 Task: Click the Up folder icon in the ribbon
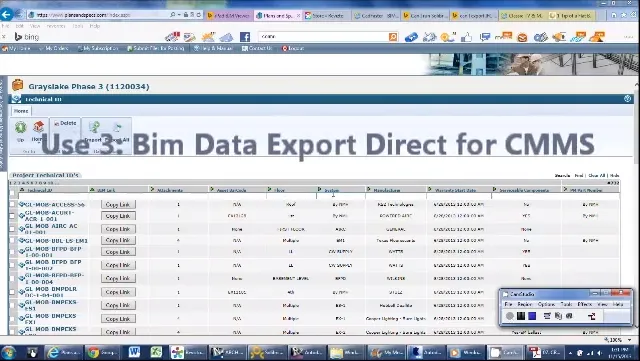coord(20,127)
